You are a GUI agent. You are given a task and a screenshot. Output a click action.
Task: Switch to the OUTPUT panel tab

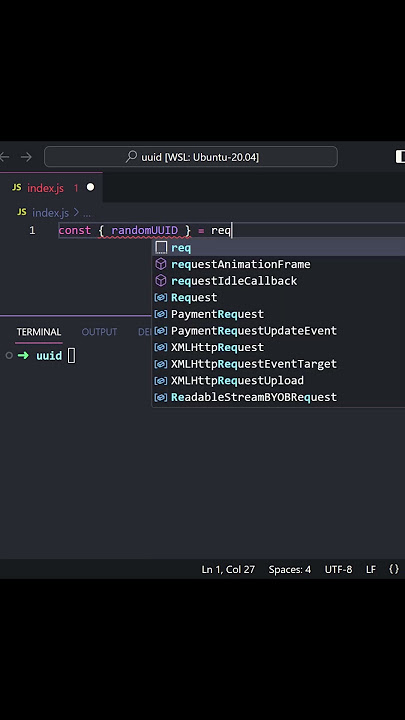pyautogui.click(x=99, y=332)
